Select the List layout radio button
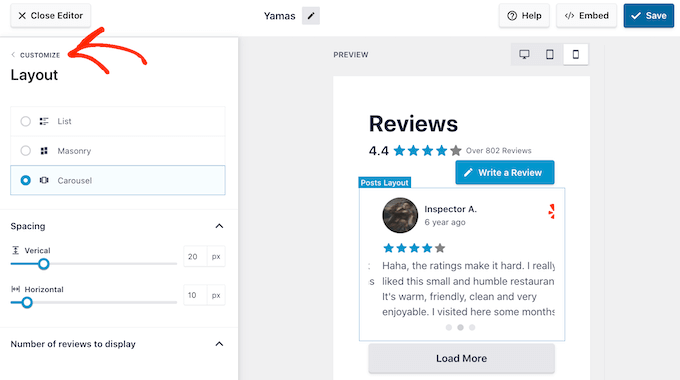 [26, 121]
